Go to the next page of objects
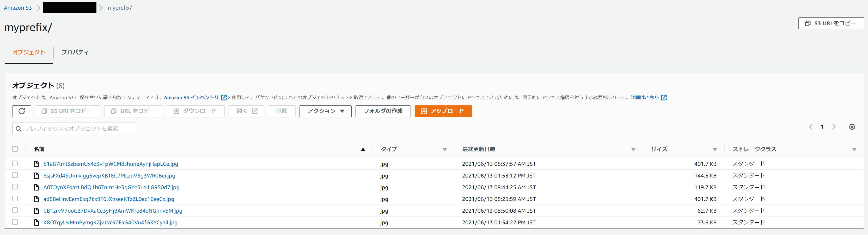Viewport: 868px width, 235px height. pos(834,127)
